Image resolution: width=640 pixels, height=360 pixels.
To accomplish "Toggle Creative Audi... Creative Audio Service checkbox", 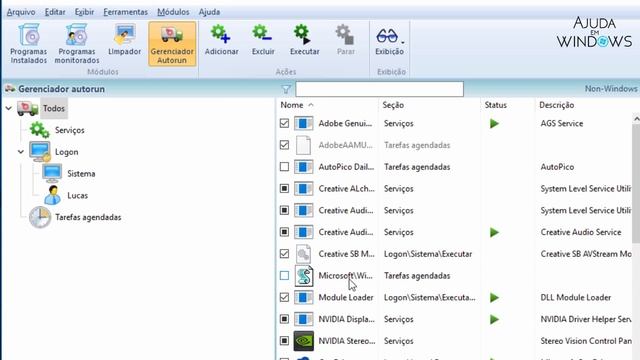I will tap(284, 232).
